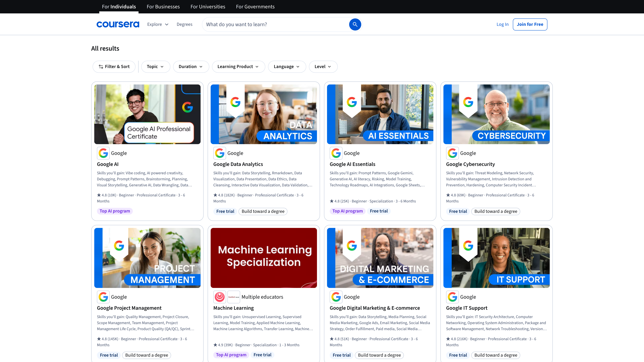Click '4.9 (39K)' rating on Machine Learning card

click(223, 345)
